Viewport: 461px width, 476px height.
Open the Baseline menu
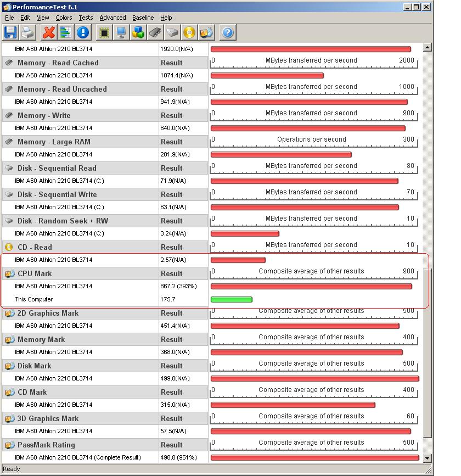pyautogui.click(x=143, y=18)
